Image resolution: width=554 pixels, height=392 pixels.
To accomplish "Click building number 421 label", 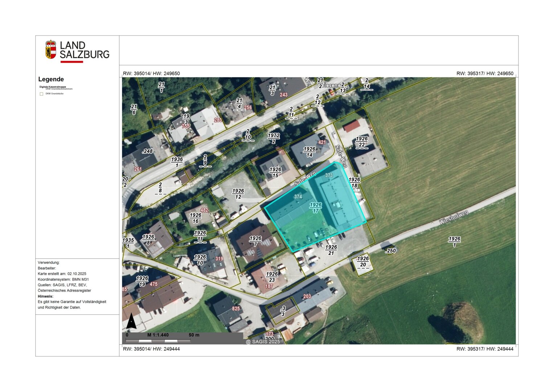I will coord(322,142).
